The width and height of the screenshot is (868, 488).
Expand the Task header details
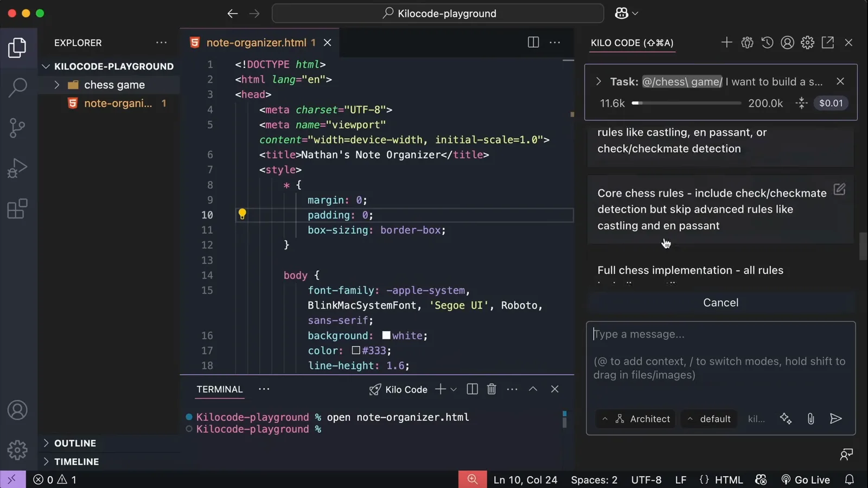coord(598,81)
